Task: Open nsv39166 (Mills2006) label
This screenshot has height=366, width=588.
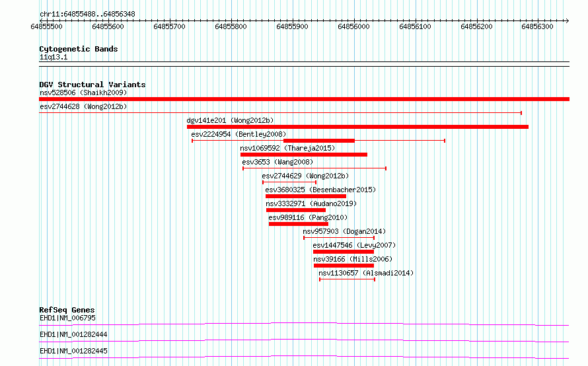Action: [x=353, y=259]
